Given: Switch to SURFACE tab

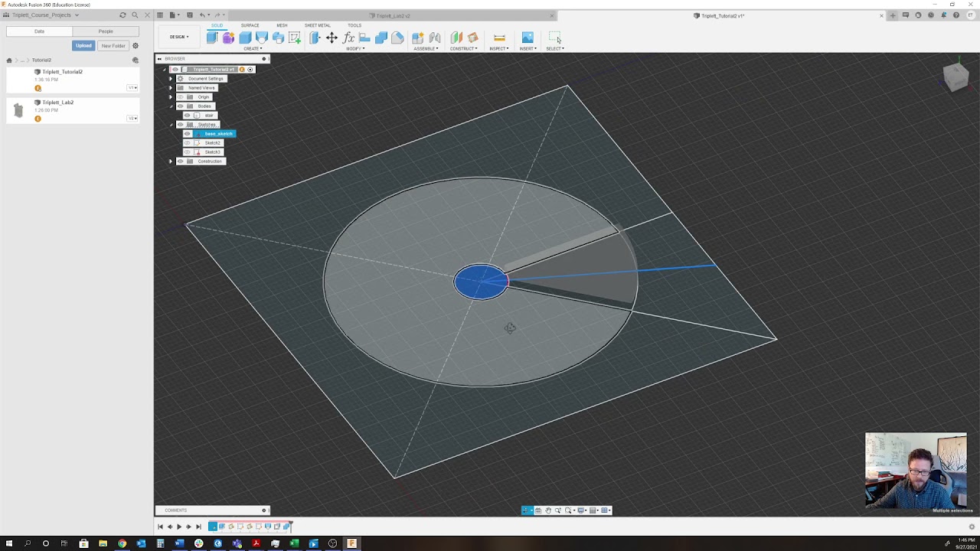Looking at the screenshot, I should [x=250, y=25].
